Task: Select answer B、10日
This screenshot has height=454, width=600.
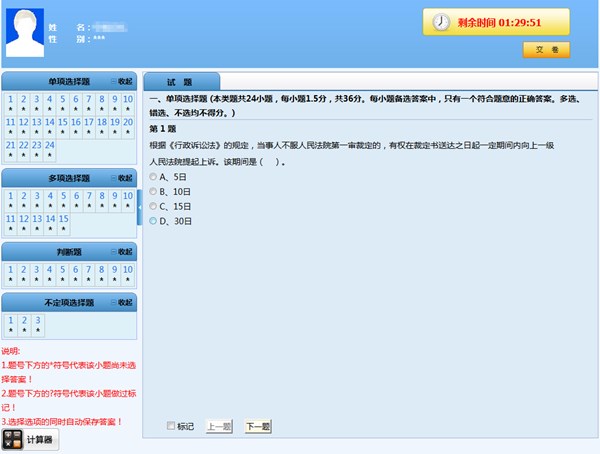Action: [x=153, y=191]
